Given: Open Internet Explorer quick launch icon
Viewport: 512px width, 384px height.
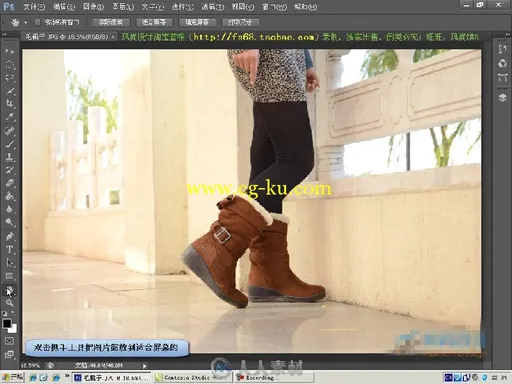Looking at the screenshot, I should pos(32,378).
